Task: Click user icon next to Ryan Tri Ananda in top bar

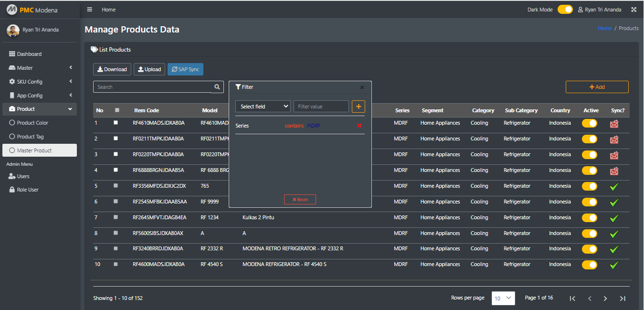Action: pyautogui.click(x=581, y=10)
